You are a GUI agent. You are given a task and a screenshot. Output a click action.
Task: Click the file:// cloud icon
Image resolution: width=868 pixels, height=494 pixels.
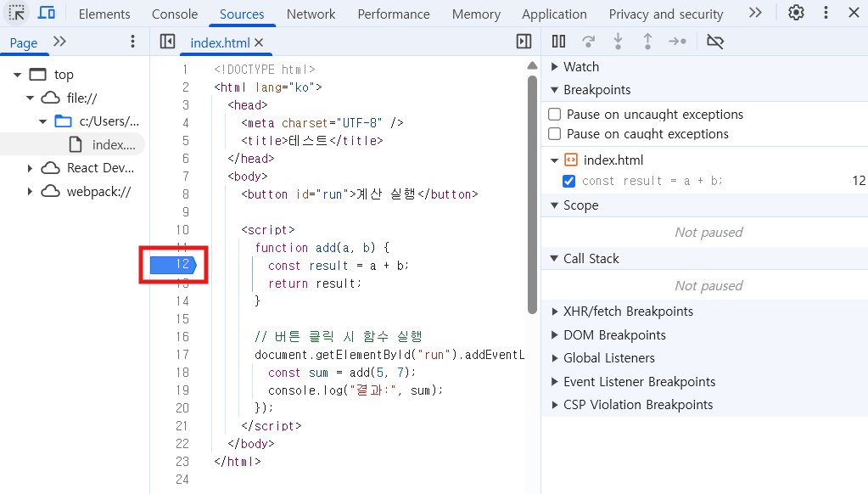tap(50, 98)
